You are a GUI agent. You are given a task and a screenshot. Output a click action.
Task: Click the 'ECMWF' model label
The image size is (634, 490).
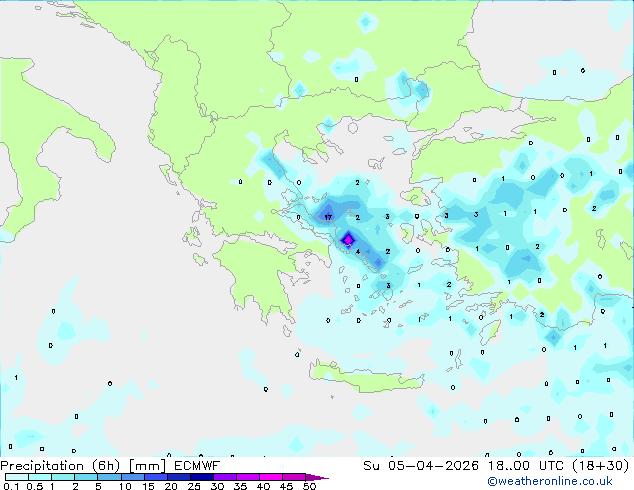point(197,466)
